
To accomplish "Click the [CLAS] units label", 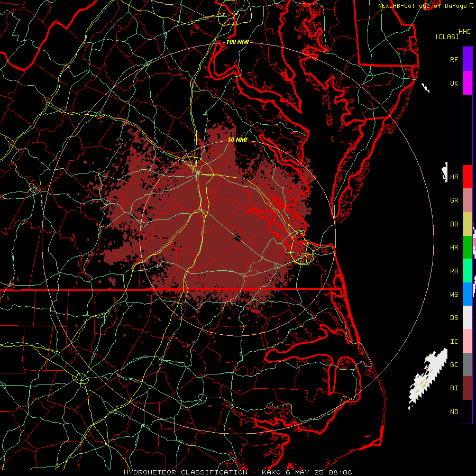I will tap(447, 36).
